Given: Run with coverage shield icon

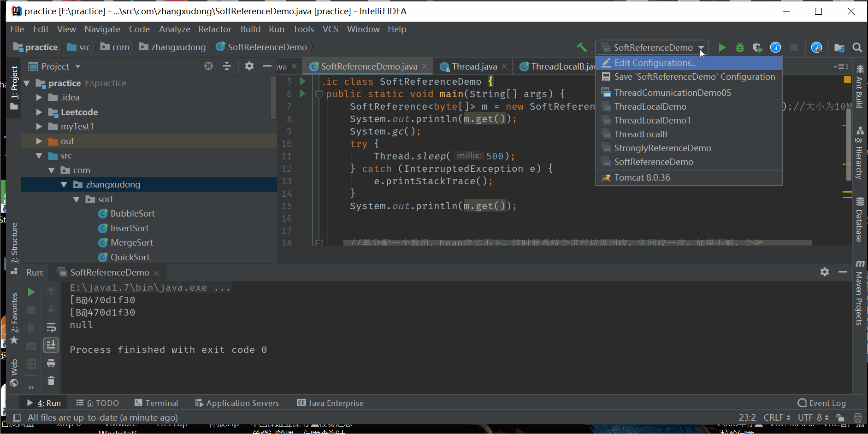Looking at the screenshot, I should (x=757, y=47).
